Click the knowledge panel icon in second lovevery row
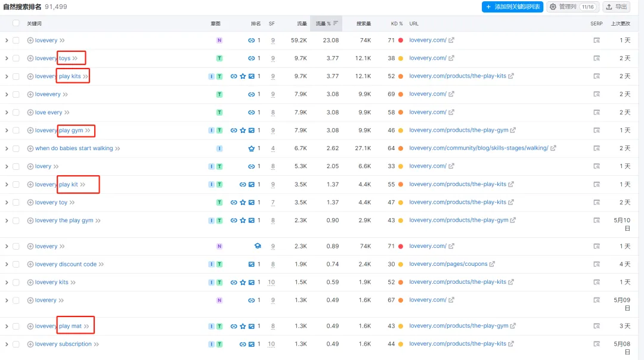644x360 pixels. click(x=258, y=246)
